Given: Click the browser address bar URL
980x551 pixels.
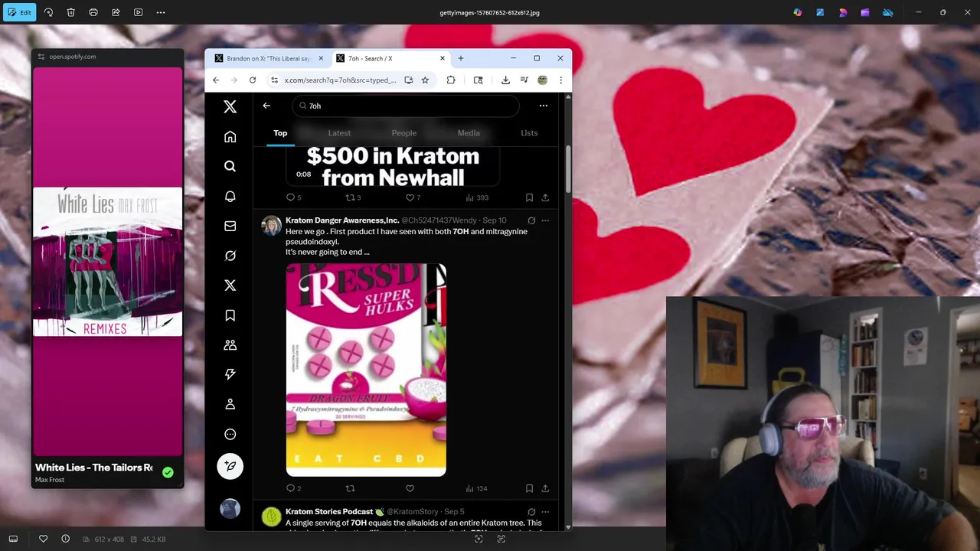Looking at the screenshot, I should pyautogui.click(x=341, y=80).
